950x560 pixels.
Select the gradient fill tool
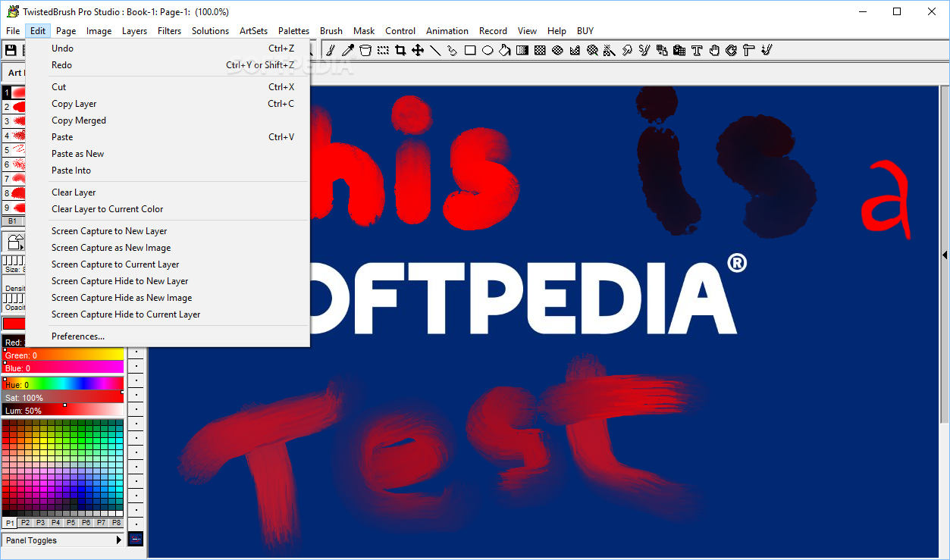(x=522, y=50)
